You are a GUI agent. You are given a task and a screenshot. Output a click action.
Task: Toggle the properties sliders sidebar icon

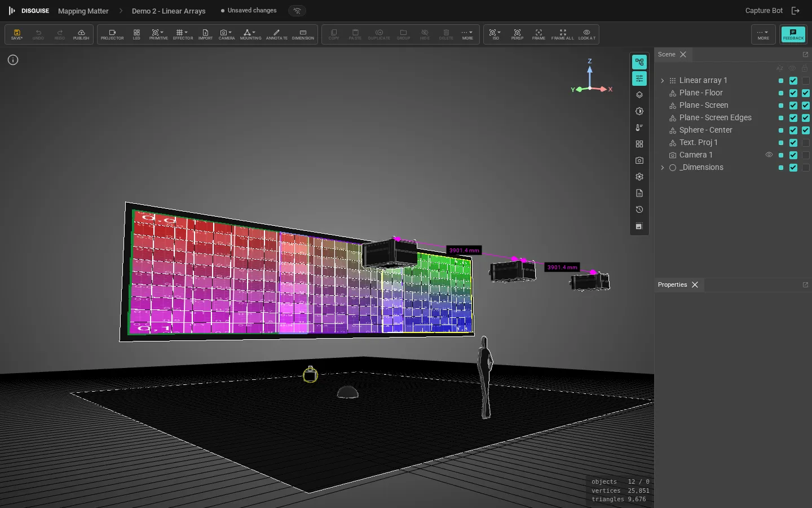click(x=639, y=78)
